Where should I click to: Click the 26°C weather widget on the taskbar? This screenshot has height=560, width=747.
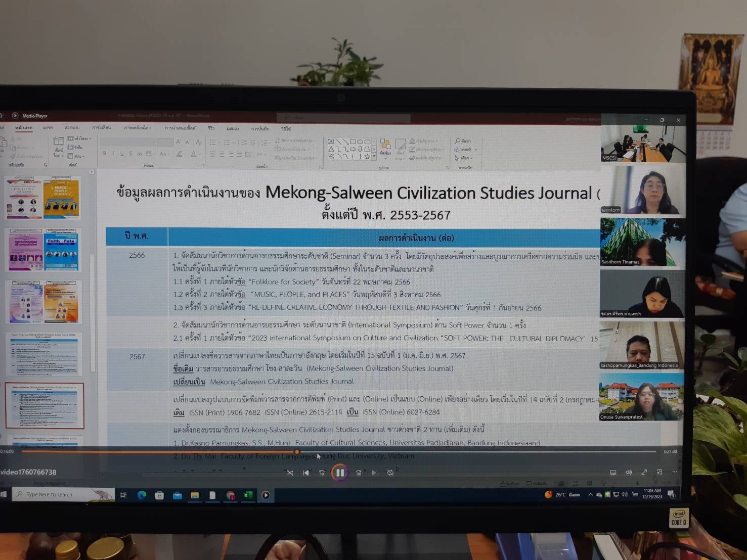tap(562, 494)
